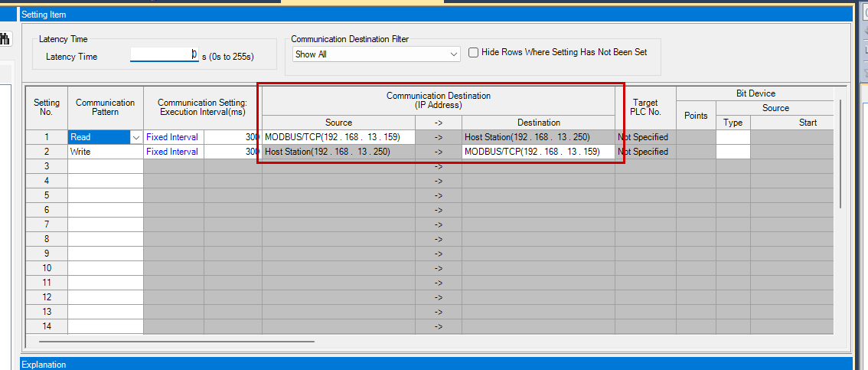Select Communication Pattern cell in row 5
Screen dimensions: 868x370
click(105, 195)
